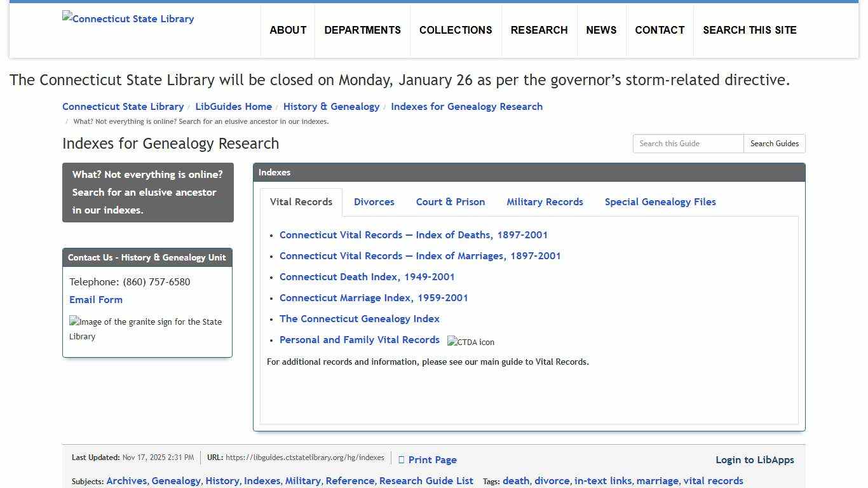Click the printer icon beside Print Page
Image resolution: width=868 pixels, height=488 pixels.
click(x=402, y=459)
